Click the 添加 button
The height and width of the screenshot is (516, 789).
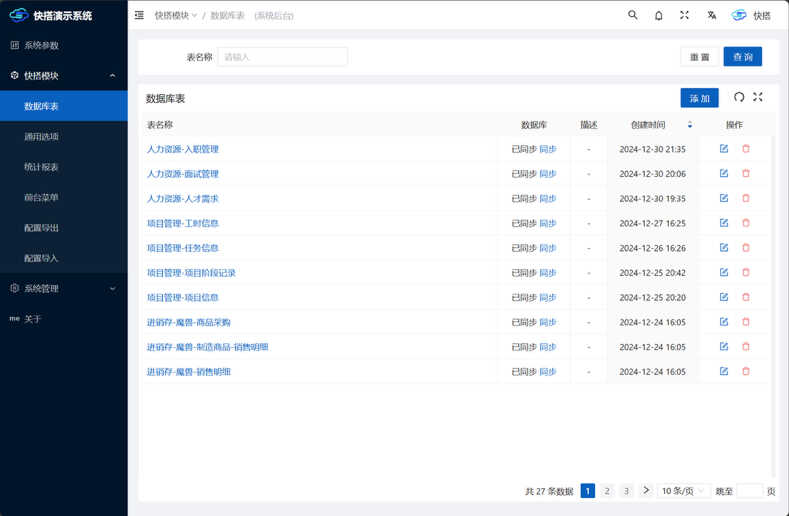click(699, 98)
